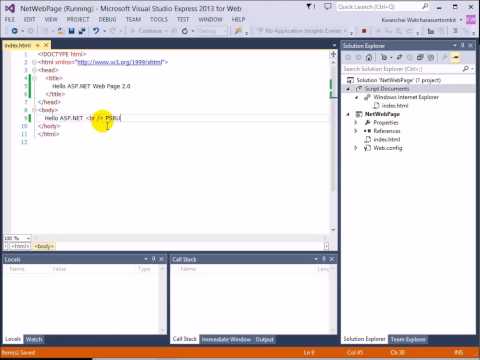This screenshot has height=360, width=480.
Task: Click the user account avatar icon
Action: click(x=471, y=20)
